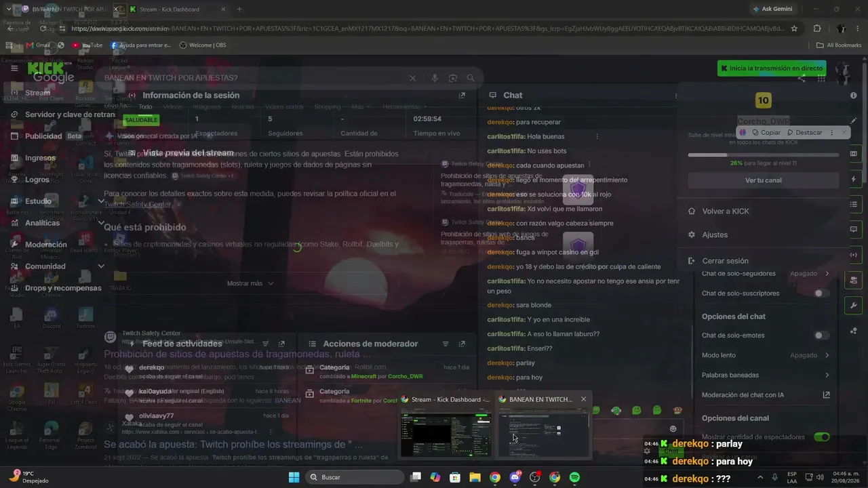The image size is (868, 488).
Task: Click the info icon in the right rail
Action: (x=853, y=96)
